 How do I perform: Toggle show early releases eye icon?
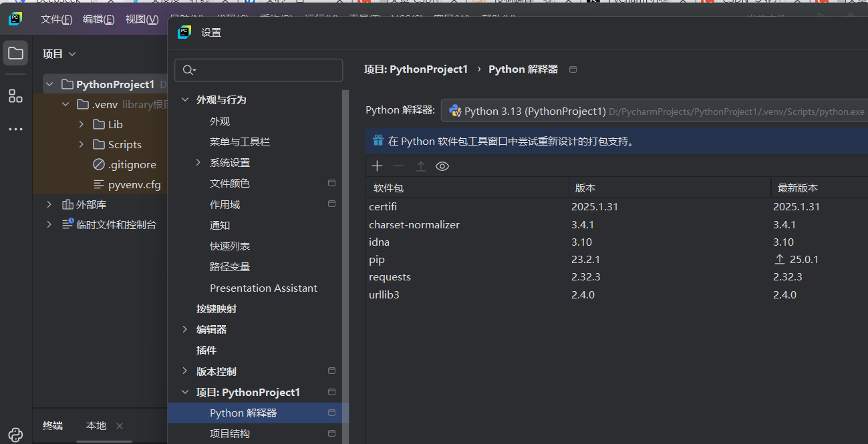pyautogui.click(x=442, y=166)
